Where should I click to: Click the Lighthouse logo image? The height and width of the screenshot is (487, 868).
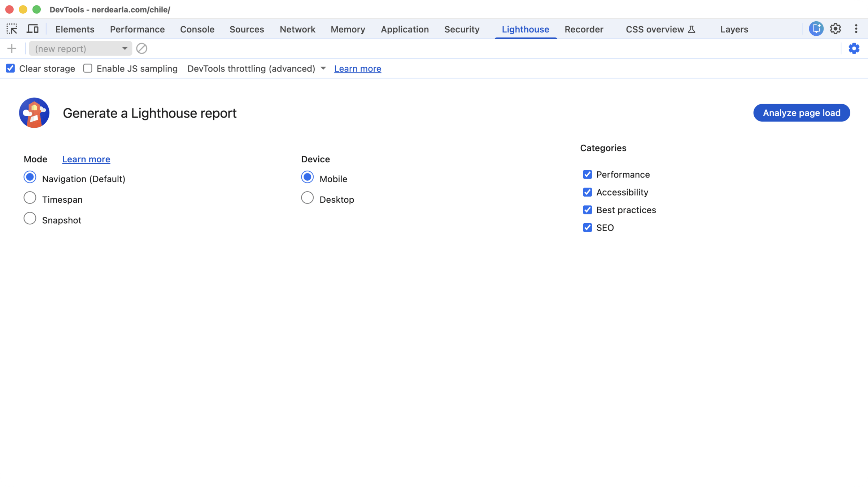point(34,113)
